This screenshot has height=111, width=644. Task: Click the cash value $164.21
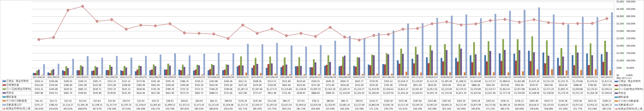39,81
